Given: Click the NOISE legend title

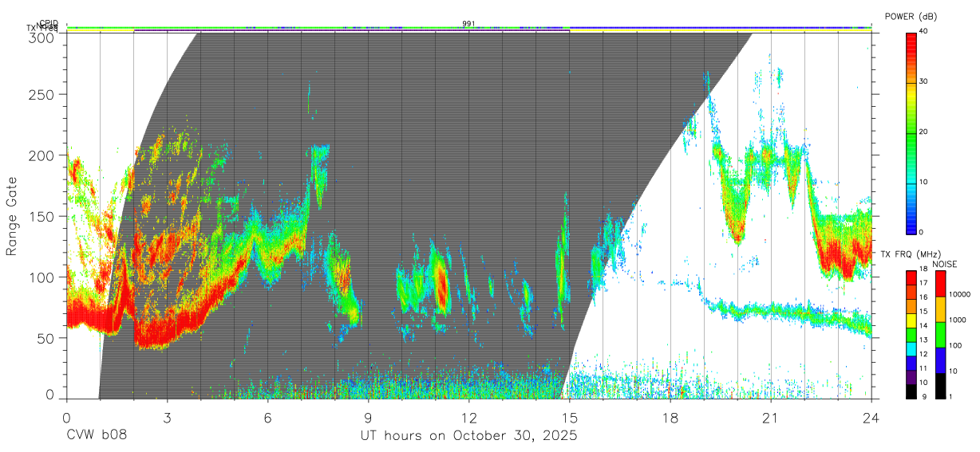Looking at the screenshot, I should (x=945, y=264).
